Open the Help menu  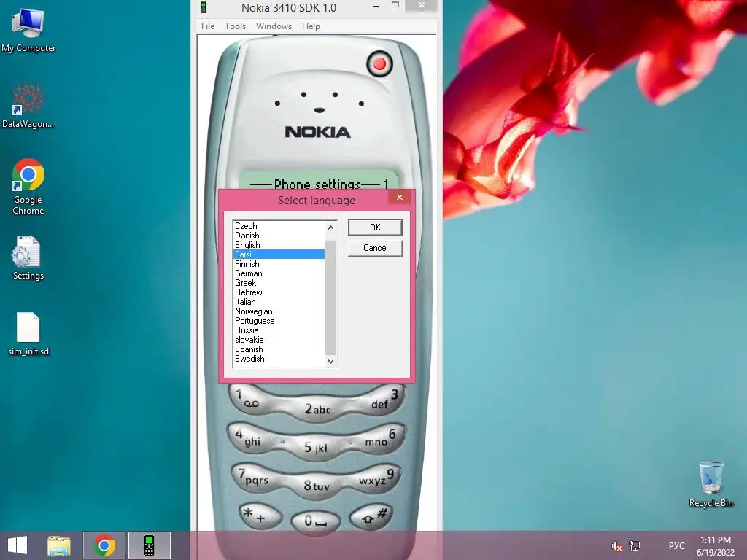point(311,26)
